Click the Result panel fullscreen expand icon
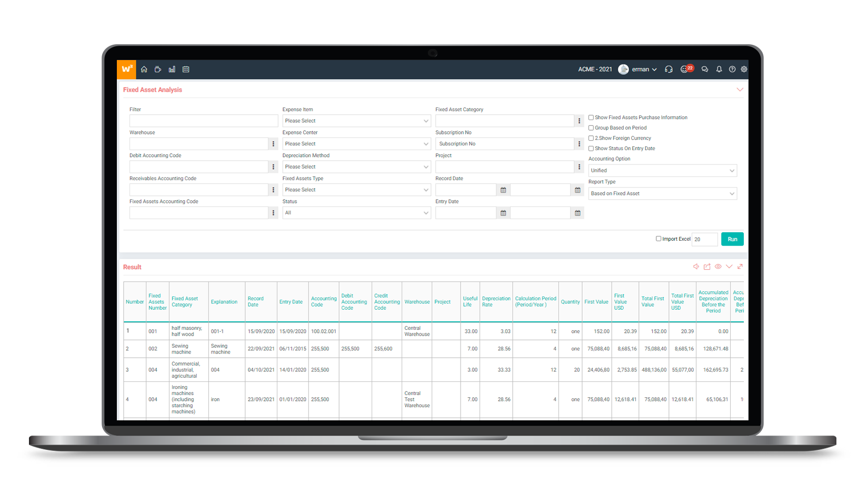 click(x=740, y=267)
